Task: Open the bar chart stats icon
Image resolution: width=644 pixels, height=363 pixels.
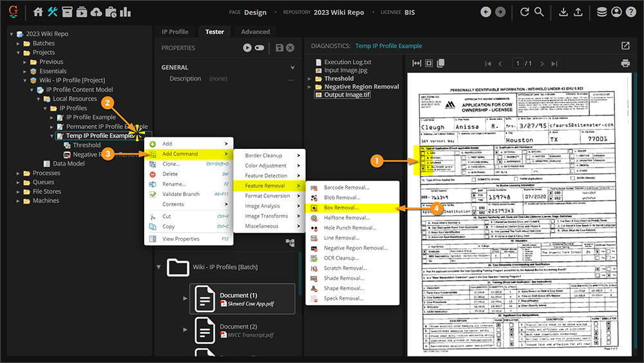Action: tap(126, 12)
